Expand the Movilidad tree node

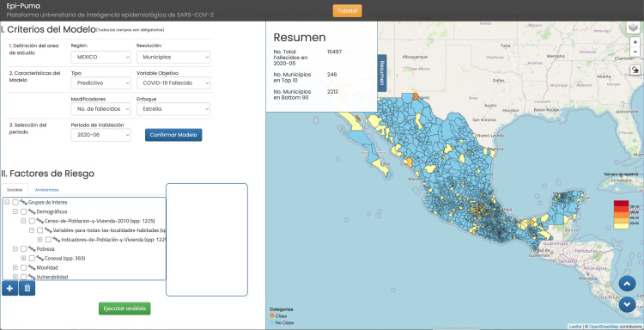15,267
